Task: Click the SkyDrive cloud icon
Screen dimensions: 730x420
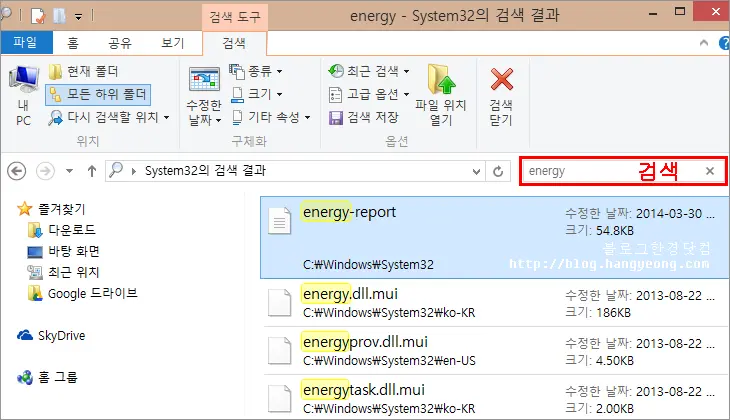Action: click(x=25, y=335)
